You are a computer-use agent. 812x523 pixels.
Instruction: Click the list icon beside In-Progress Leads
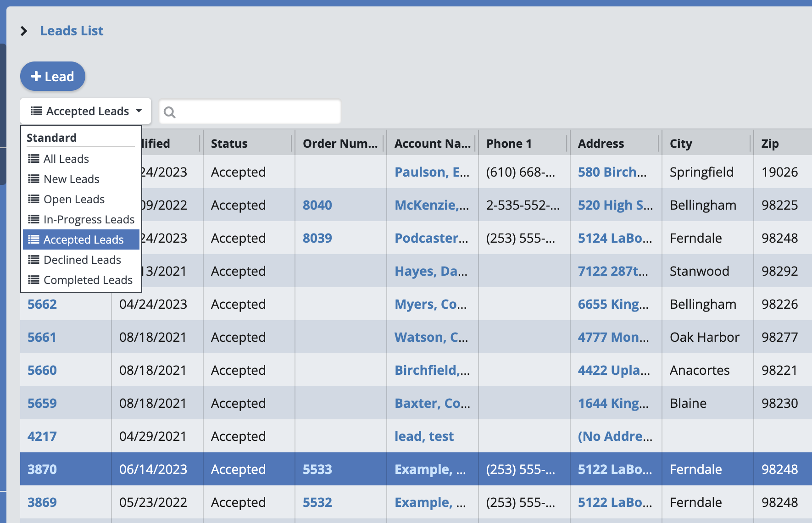pyautogui.click(x=33, y=219)
